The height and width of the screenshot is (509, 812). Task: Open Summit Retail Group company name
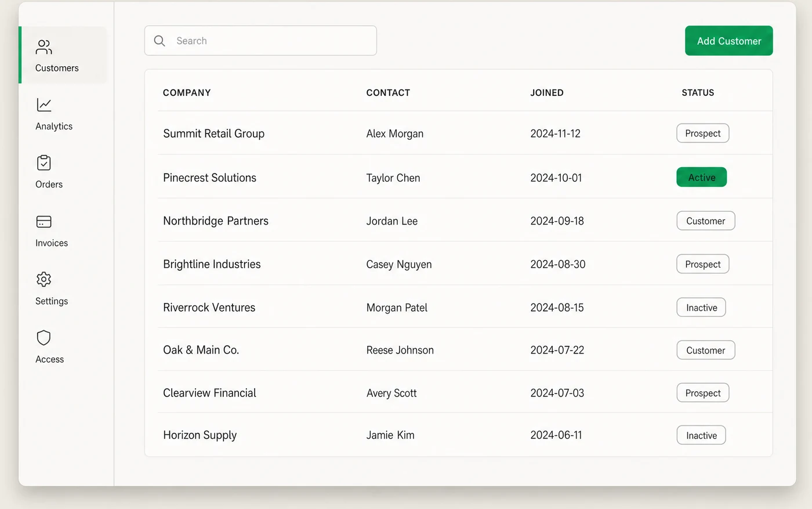(x=213, y=134)
